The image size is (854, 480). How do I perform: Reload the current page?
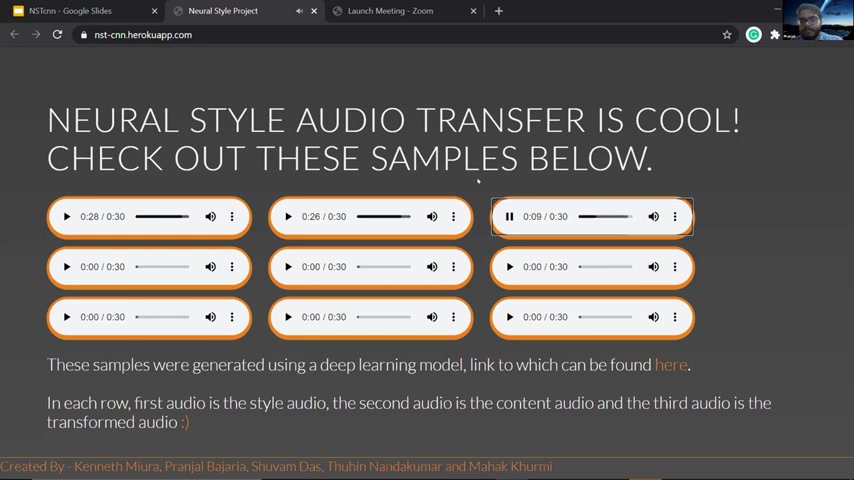pos(57,35)
